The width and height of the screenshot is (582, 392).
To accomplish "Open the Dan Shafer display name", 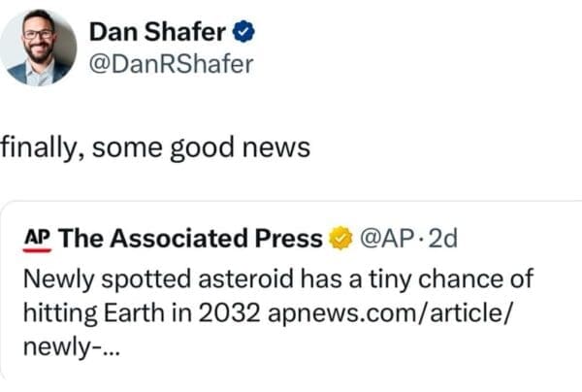I will tap(160, 31).
